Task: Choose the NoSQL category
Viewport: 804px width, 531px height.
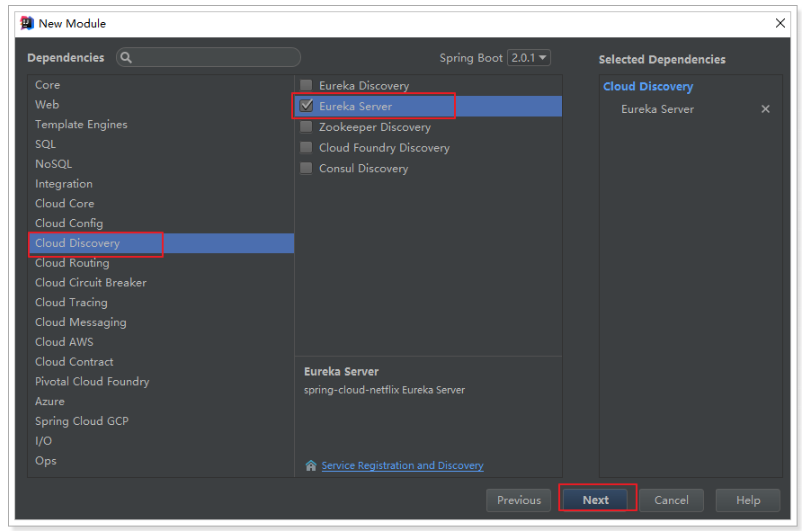Action: tap(161, 164)
